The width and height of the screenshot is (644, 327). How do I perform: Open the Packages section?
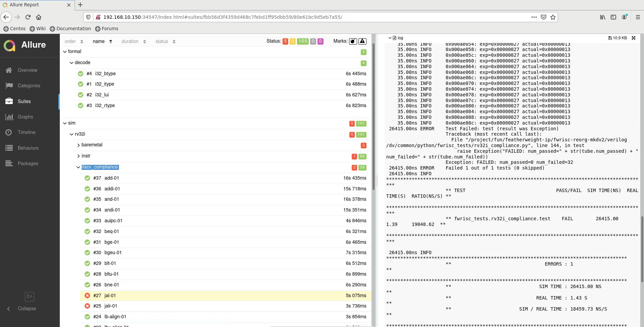pyautogui.click(x=28, y=163)
